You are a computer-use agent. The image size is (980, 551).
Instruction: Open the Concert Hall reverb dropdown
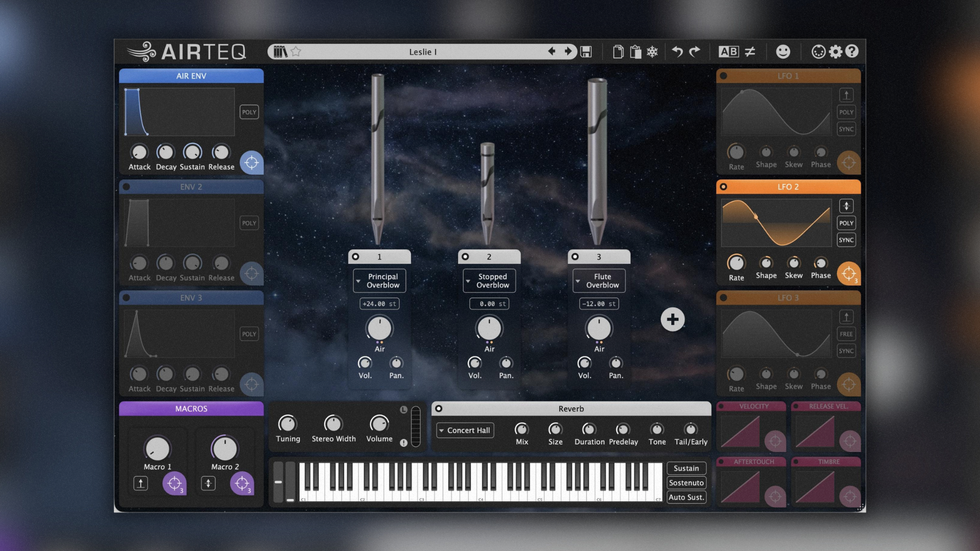click(x=465, y=431)
